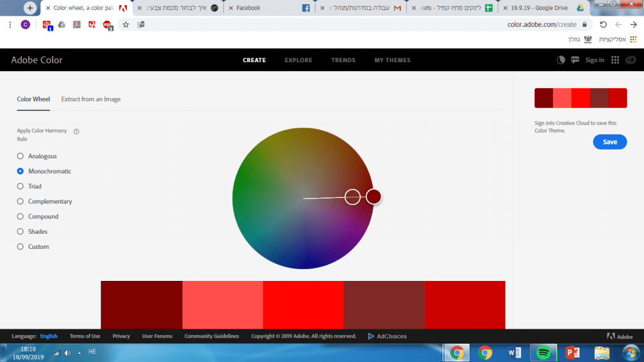The height and width of the screenshot is (362, 644).
Task: Open Chrome three-dot menu
Action: tap(10, 25)
